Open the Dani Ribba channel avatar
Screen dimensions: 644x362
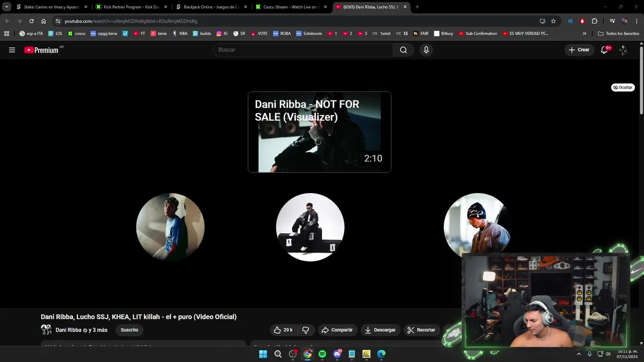click(x=46, y=330)
